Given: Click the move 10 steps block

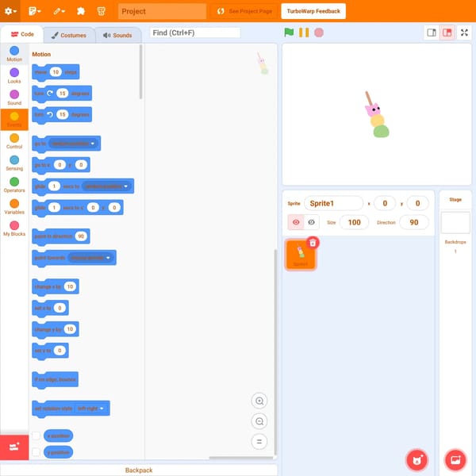Looking at the screenshot, I should [x=56, y=72].
